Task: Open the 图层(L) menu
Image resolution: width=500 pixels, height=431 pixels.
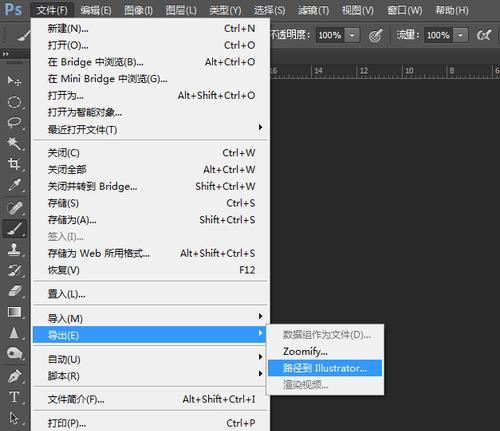Action: 181,10
